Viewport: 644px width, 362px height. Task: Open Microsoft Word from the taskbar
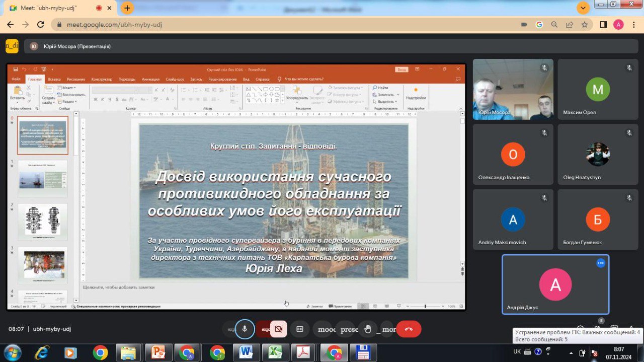tap(246, 352)
